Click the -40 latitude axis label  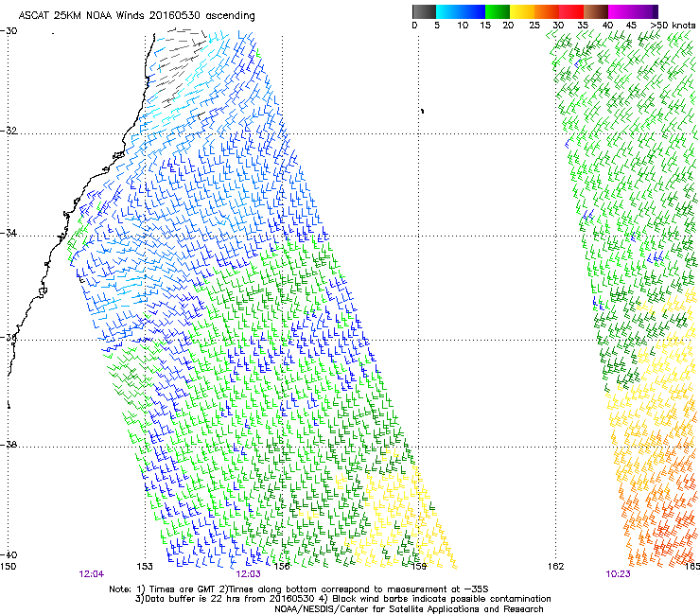coord(9,554)
